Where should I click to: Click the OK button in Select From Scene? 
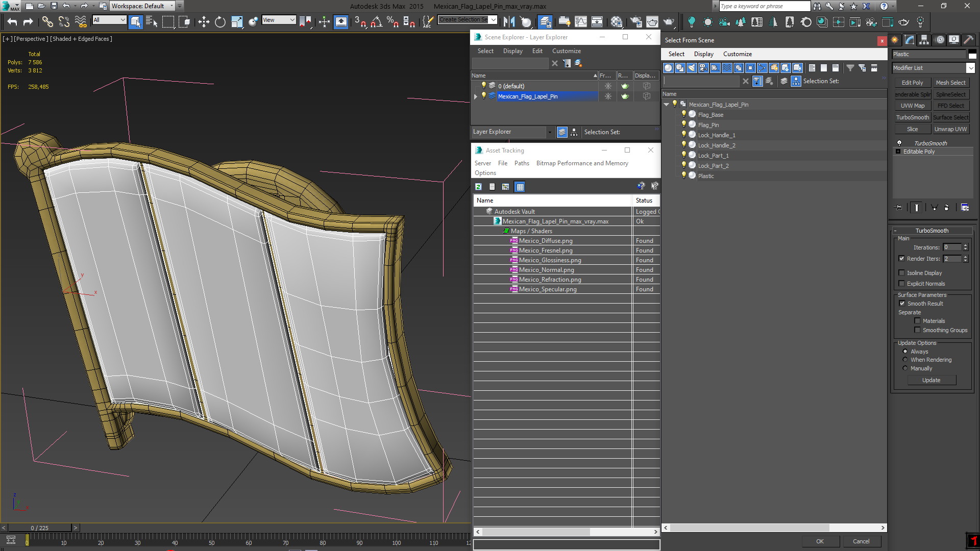(x=820, y=541)
